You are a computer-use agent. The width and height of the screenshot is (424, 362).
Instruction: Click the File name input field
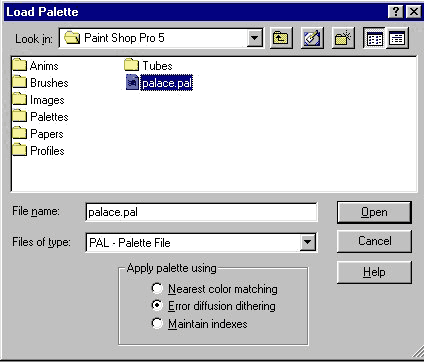coord(201,212)
